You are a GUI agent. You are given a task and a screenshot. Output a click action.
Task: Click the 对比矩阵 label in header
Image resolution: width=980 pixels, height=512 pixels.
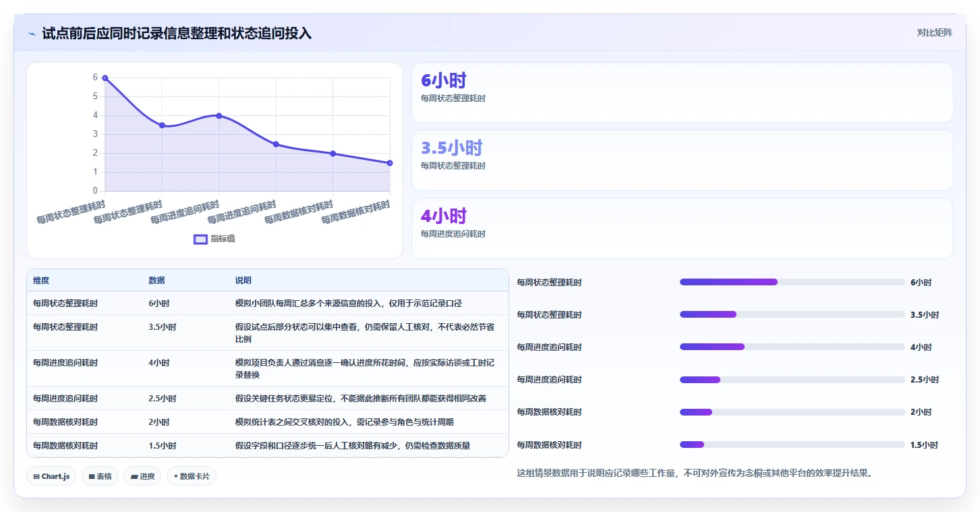(934, 32)
